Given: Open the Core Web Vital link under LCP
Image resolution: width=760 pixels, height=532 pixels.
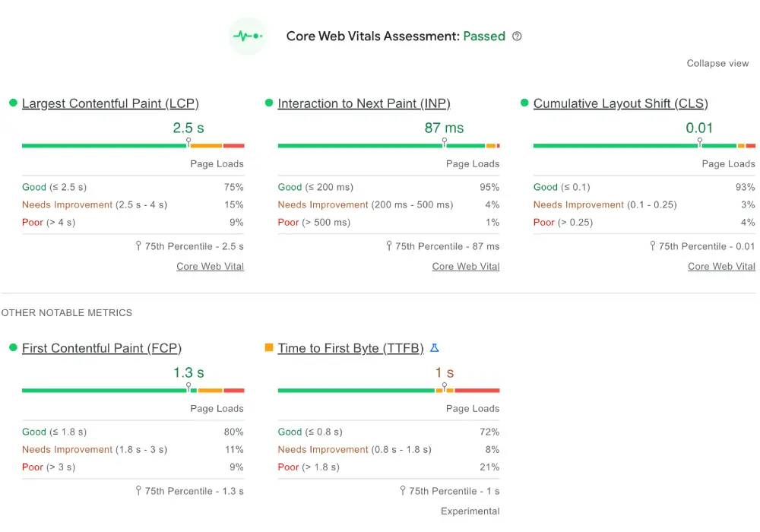Looking at the screenshot, I should point(210,266).
